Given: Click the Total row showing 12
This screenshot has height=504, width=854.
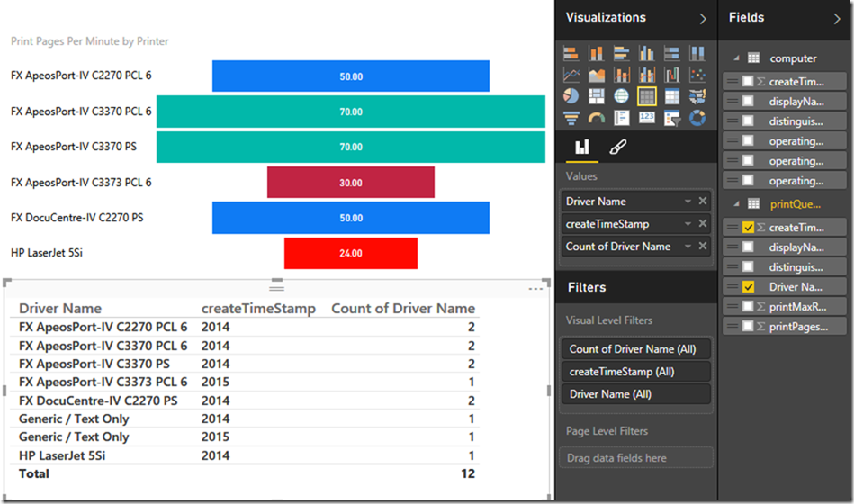Looking at the screenshot, I should (247, 473).
